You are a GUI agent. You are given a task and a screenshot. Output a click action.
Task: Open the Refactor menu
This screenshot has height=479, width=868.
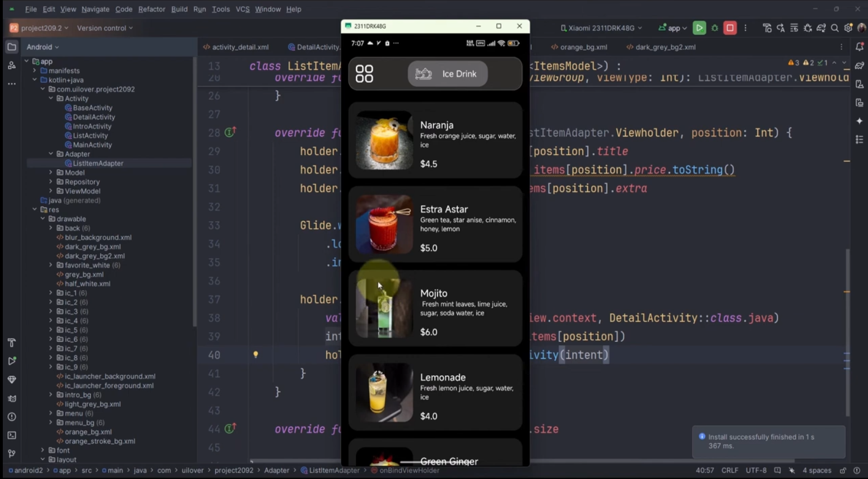(151, 9)
